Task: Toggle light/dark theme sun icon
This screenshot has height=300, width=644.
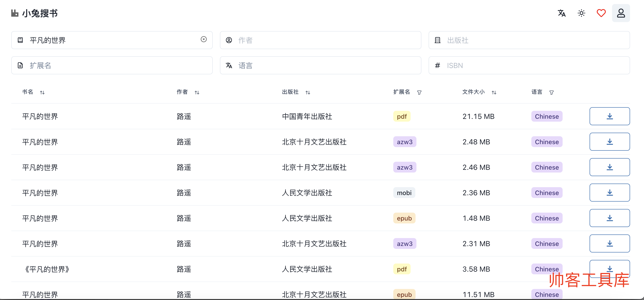Action: pos(581,13)
